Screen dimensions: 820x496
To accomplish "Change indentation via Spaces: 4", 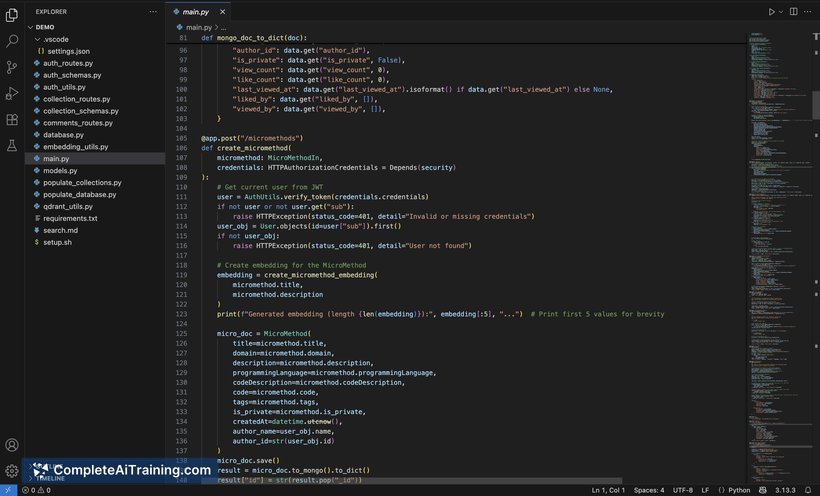I will [649, 490].
